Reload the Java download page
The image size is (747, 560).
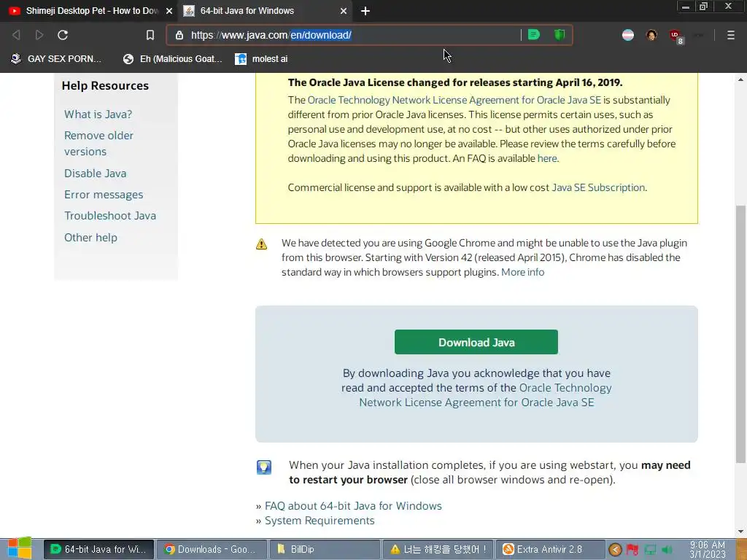(x=63, y=35)
